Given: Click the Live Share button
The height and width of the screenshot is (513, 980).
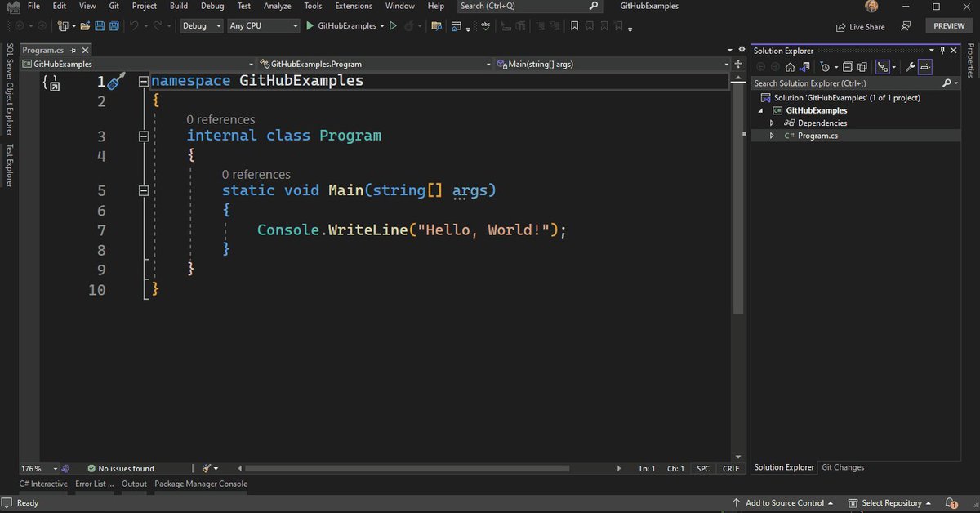Looking at the screenshot, I should (x=860, y=26).
